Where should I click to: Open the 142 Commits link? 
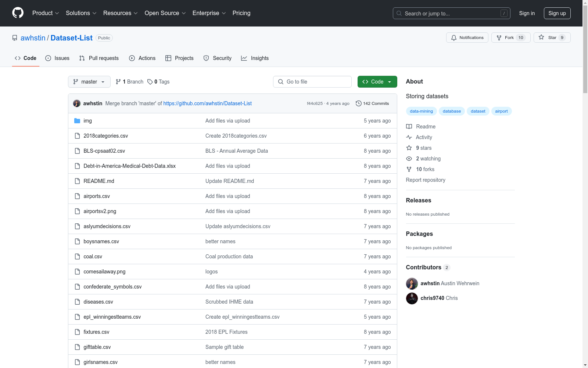point(372,103)
